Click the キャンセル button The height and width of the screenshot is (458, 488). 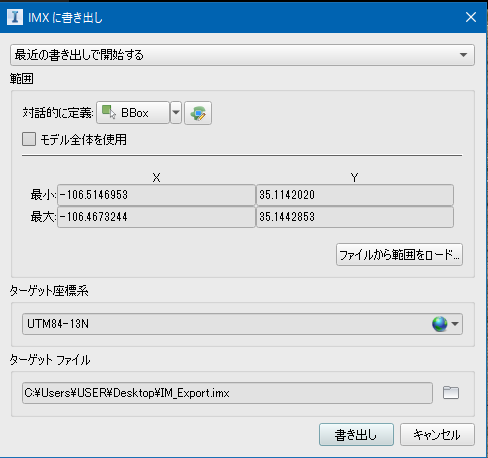click(437, 435)
